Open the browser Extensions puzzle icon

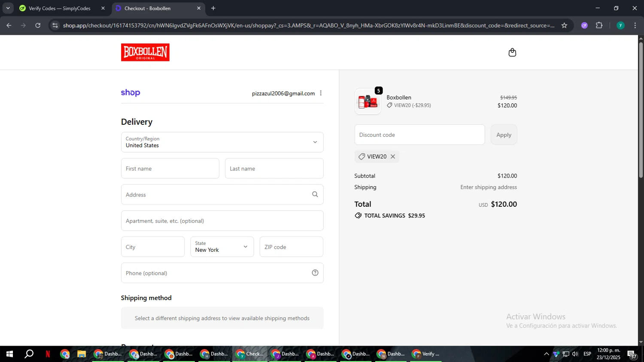599,25
